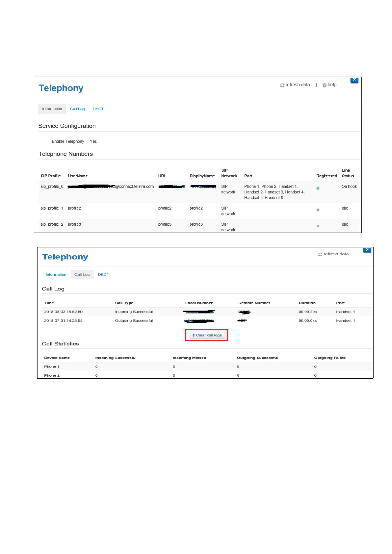Click grey registered indicator for sip_profile_1
This screenshot has width=392, height=554.
318,210
